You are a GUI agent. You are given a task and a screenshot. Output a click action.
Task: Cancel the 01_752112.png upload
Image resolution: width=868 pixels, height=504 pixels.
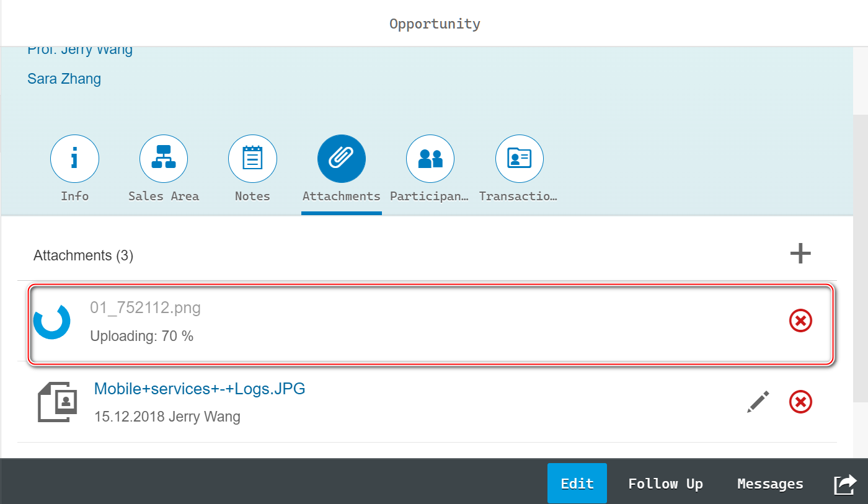800,321
